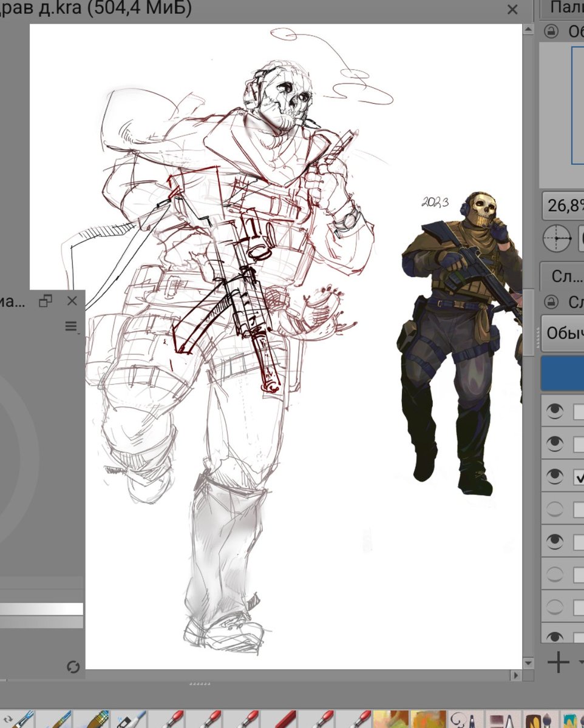Select the orange textured brush preset

429,720
